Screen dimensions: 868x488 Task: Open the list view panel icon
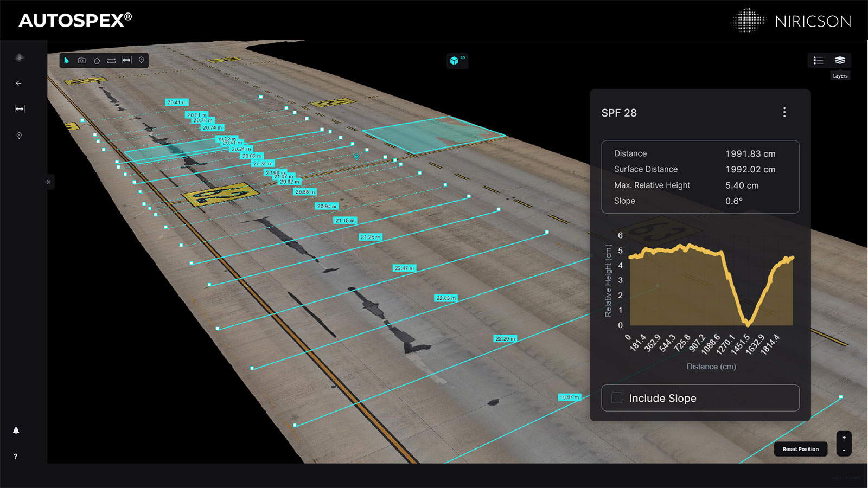coord(818,60)
